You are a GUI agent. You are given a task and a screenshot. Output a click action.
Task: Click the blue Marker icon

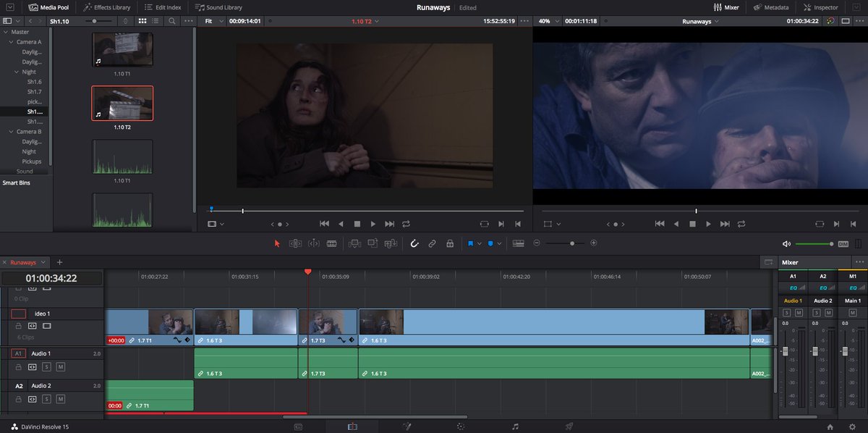[x=490, y=244]
